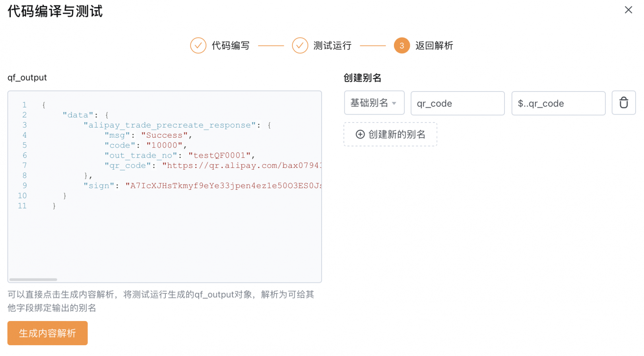644x356 pixels.
Task: Delete the qr_code alias via trash icon
Action: [623, 103]
